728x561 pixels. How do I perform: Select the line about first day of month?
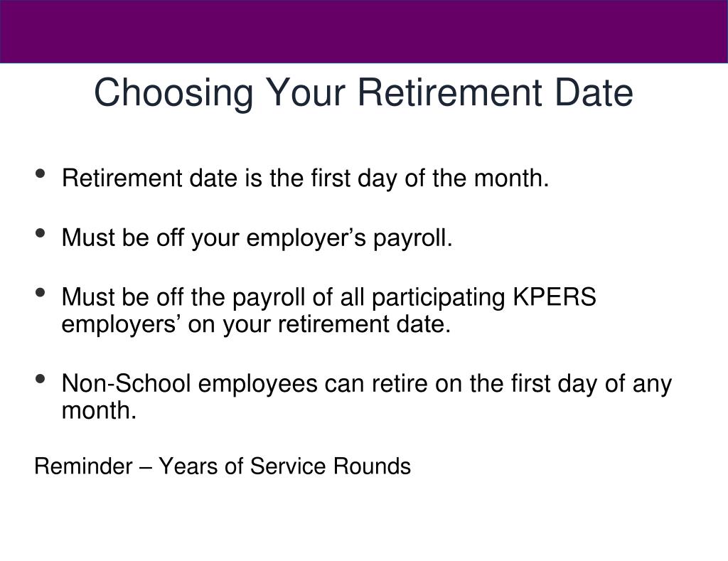(306, 178)
